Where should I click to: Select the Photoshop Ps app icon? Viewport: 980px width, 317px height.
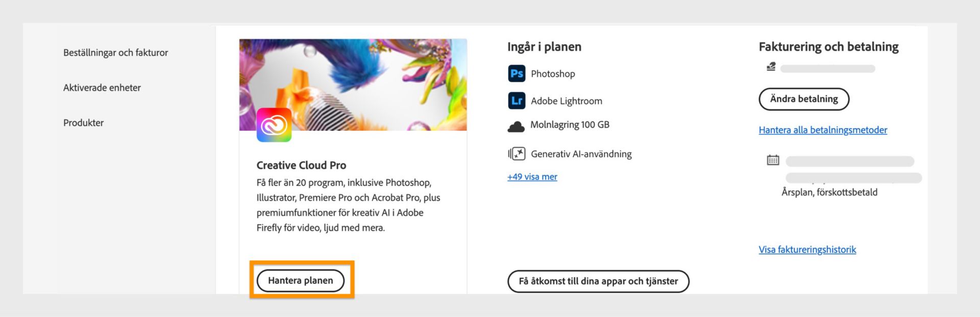tap(516, 73)
